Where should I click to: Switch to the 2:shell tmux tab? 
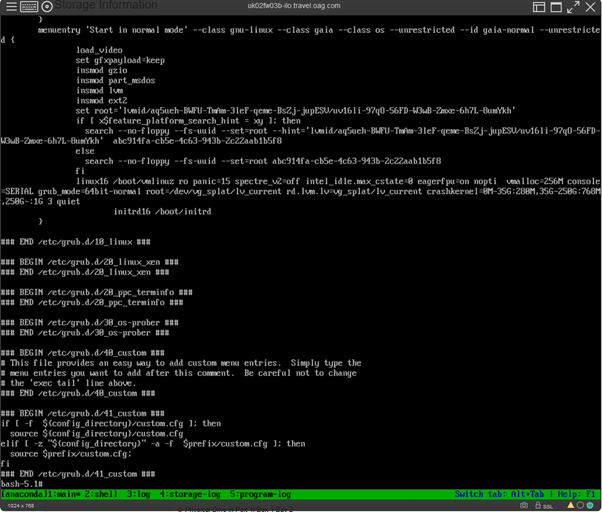click(x=100, y=494)
